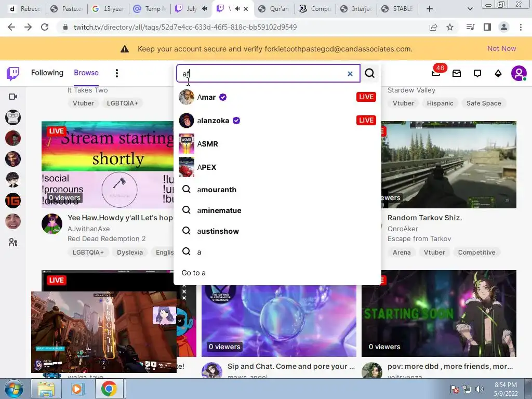Image resolution: width=532 pixels, height=399 pixels.
Task: Clear the search box with the X icon
Action: (x=350, y=74)
